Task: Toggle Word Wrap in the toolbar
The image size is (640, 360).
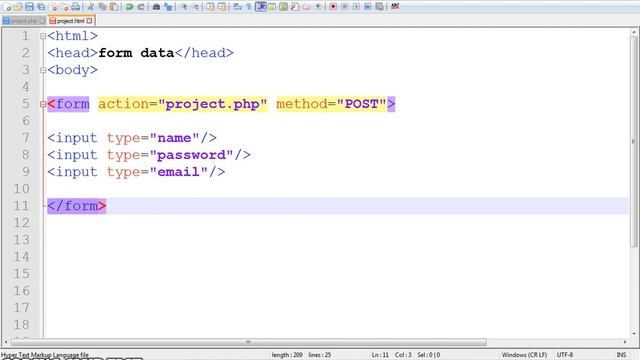Action: 237,7
